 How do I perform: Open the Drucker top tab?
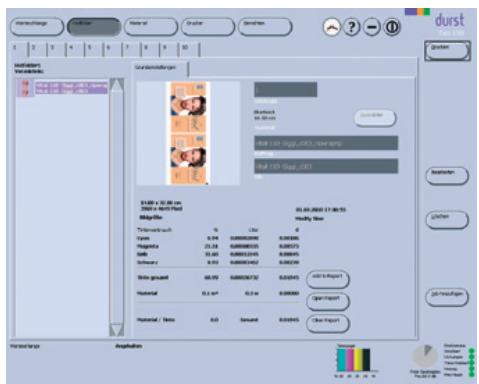[x=208, y=27]
